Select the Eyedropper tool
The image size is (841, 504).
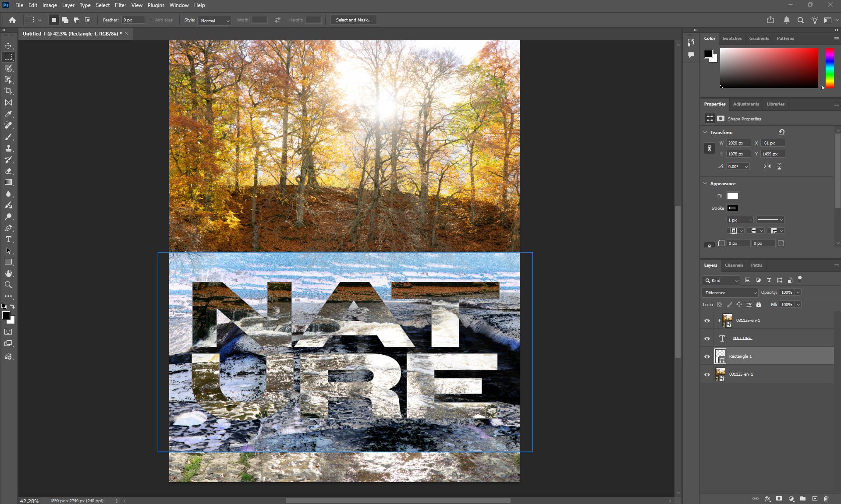8,114
